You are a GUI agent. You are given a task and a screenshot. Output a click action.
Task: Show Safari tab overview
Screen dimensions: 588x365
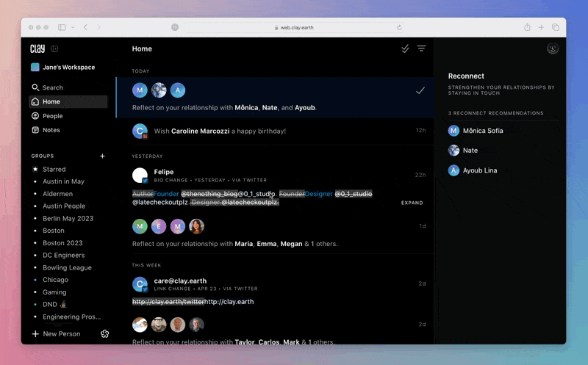point(555,27)
